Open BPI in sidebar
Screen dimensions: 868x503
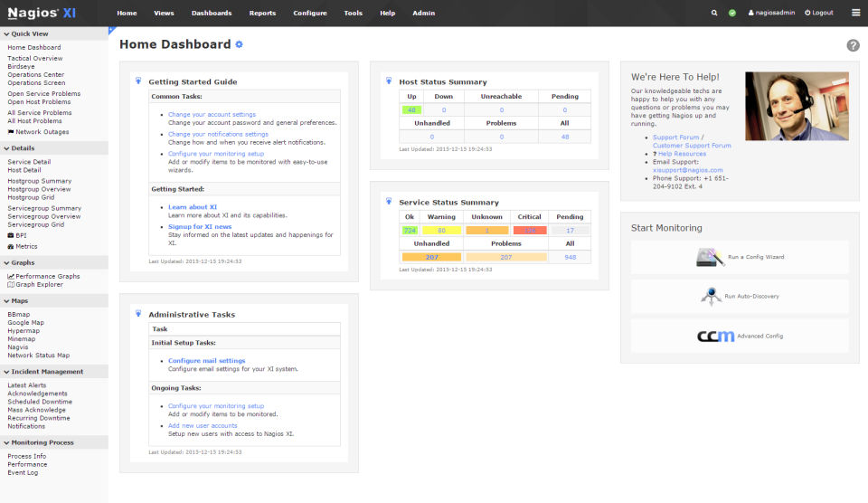click(17, 235)
